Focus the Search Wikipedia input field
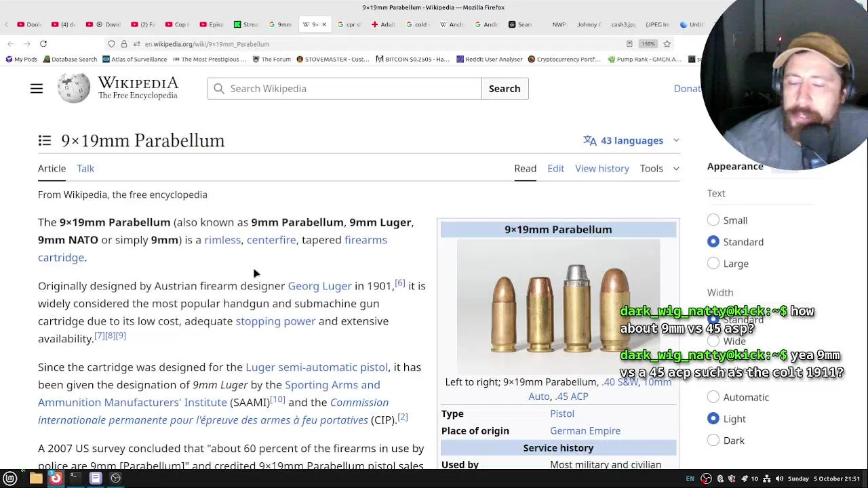This screenshot has height=488, width=868. pos(344,89)
